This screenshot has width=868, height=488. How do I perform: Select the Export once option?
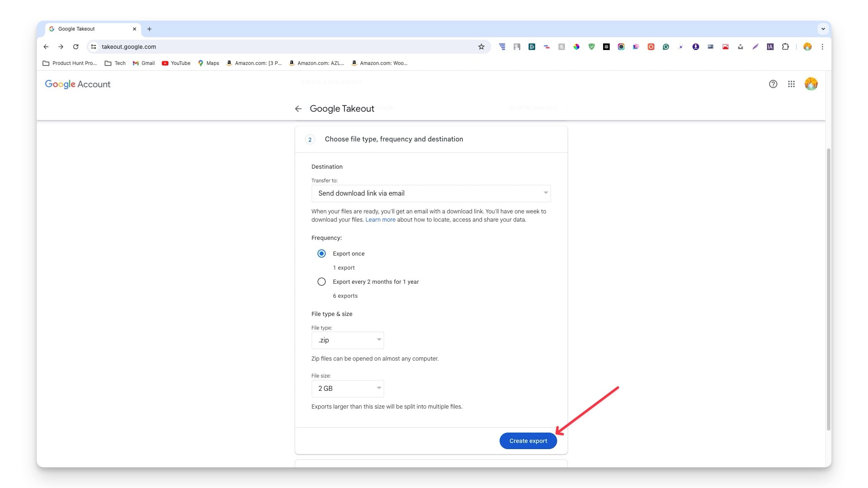coord(322,254)
